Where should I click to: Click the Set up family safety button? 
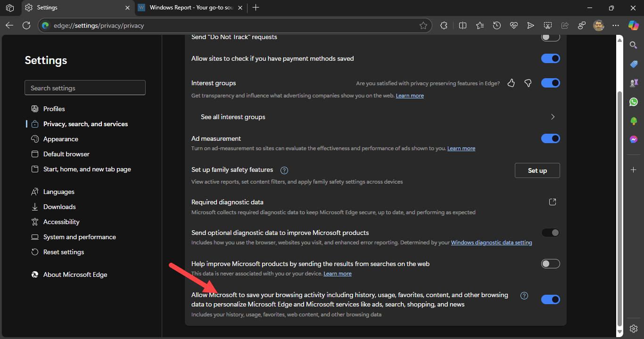[x=537, y=170]
